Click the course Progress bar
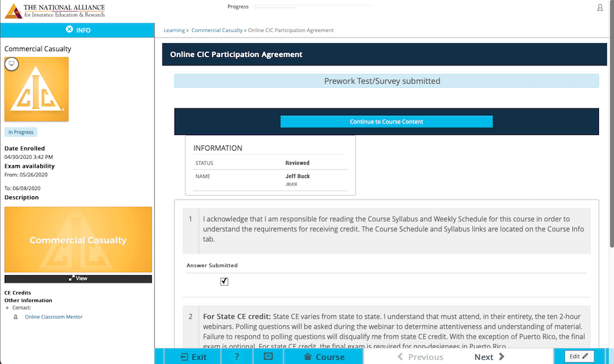Image resolution: width=614 pixels, height=364 pixels. 312,7
